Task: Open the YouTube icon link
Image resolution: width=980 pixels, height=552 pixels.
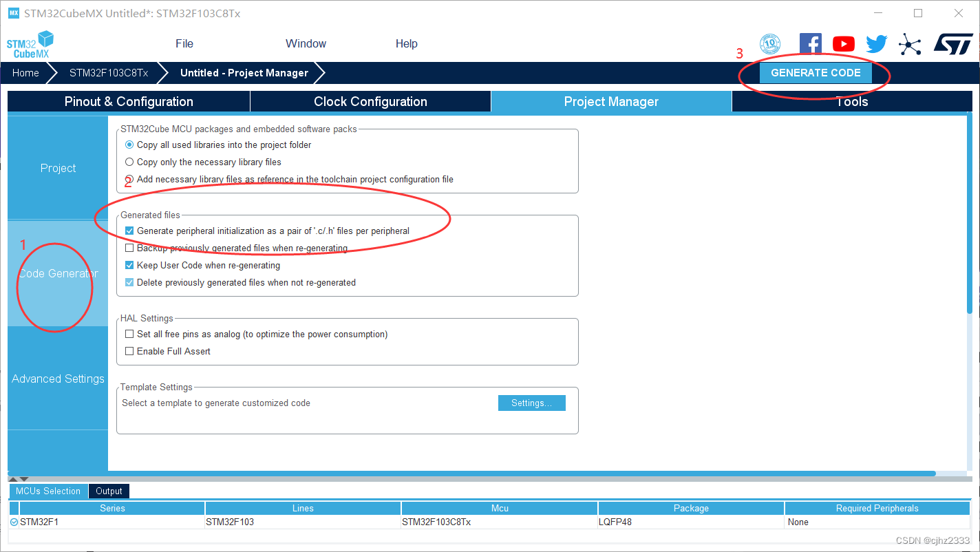Action: pos(843,44)
